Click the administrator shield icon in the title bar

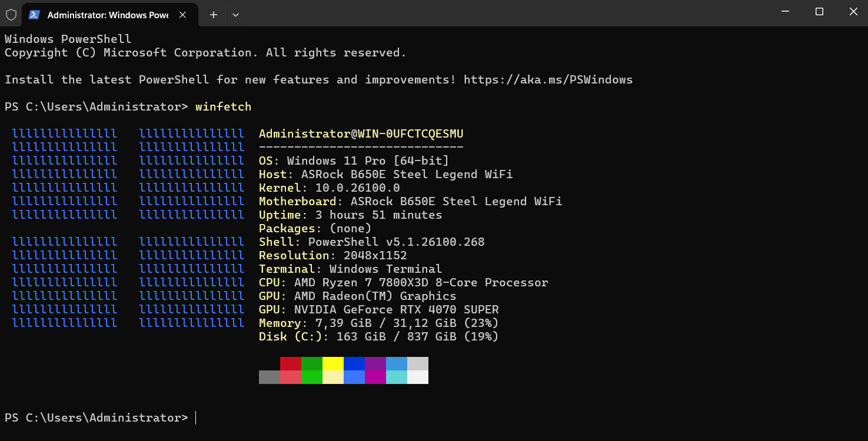point(11,15)
